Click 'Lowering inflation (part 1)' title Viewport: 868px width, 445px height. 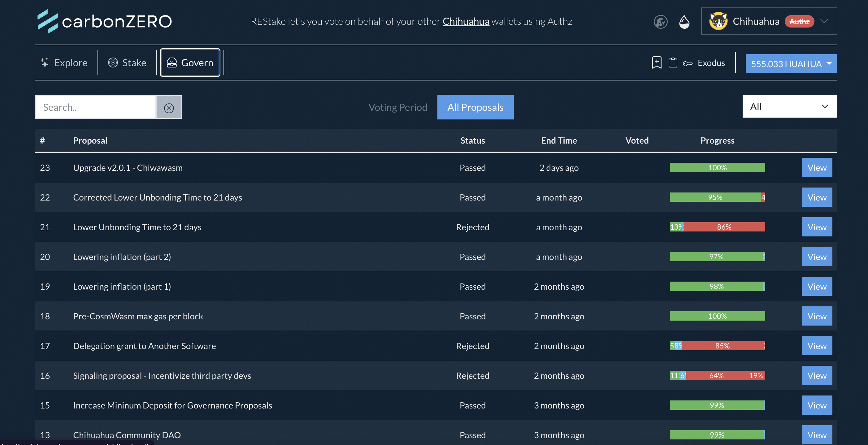[x=122, y=286]
